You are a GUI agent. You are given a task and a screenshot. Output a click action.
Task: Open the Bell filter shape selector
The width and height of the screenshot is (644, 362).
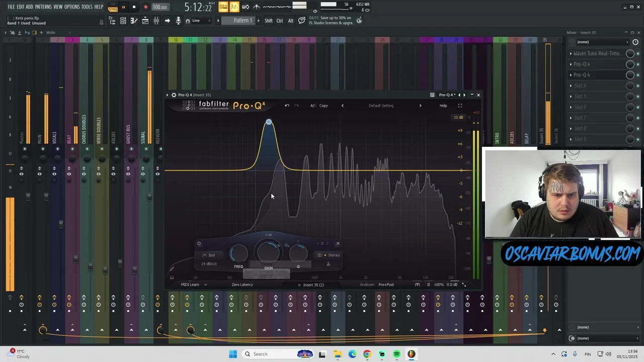(x=209, y=255)
